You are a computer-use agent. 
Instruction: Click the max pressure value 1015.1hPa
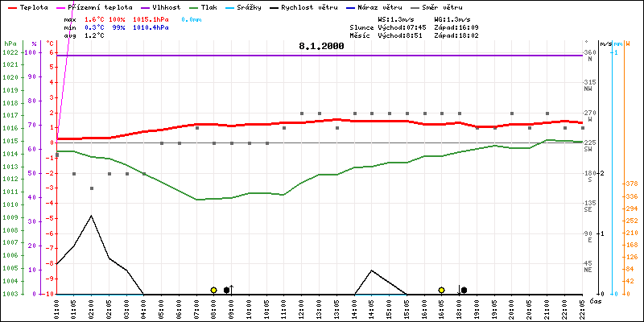151,18
